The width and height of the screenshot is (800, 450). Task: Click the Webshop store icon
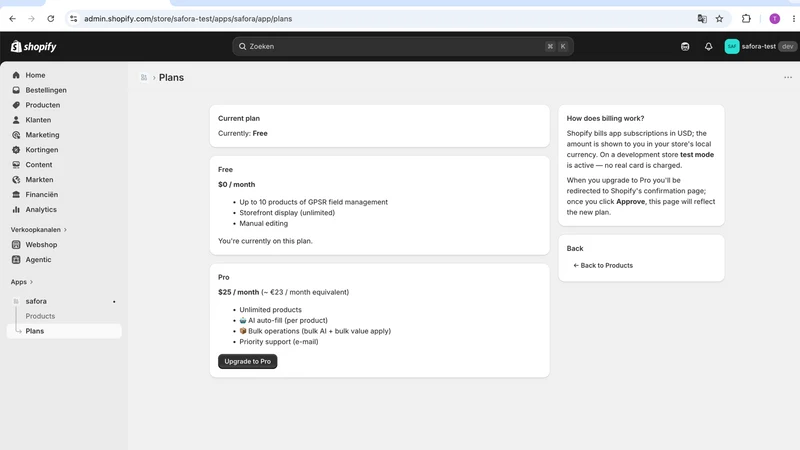click(16, 245)
